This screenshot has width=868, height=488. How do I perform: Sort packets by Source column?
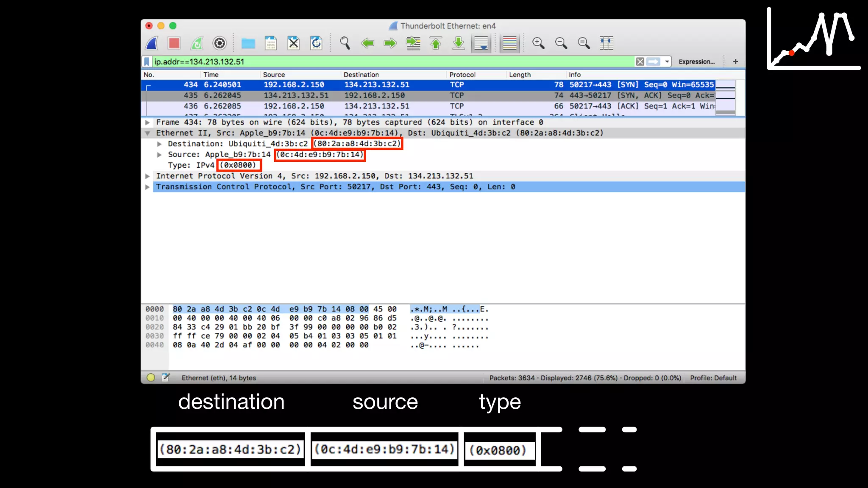pos(300,75)
